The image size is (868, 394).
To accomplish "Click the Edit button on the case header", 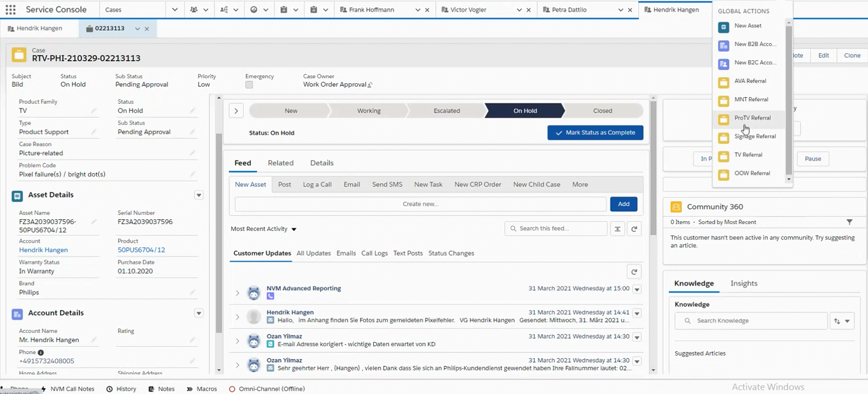I will click(x=824, y=56).
